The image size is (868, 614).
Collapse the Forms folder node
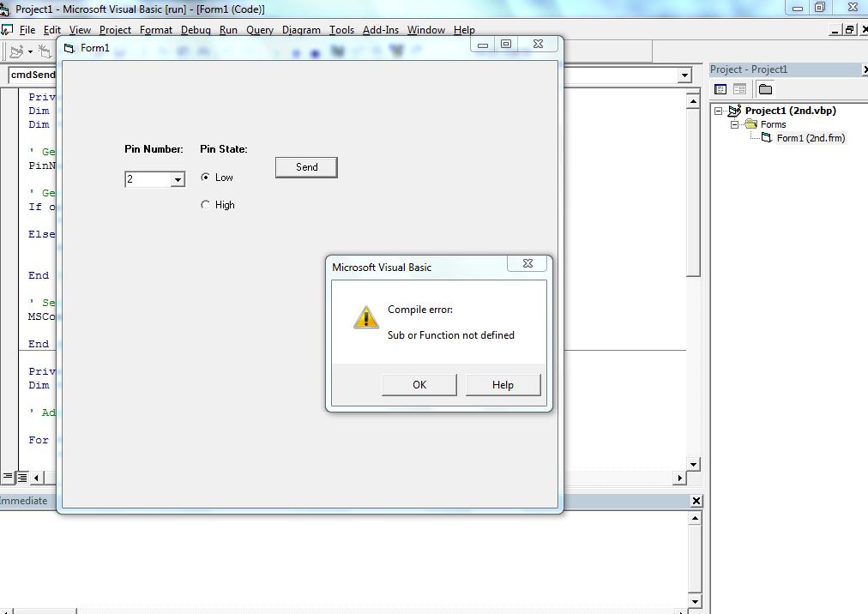[x=734, y=124]
